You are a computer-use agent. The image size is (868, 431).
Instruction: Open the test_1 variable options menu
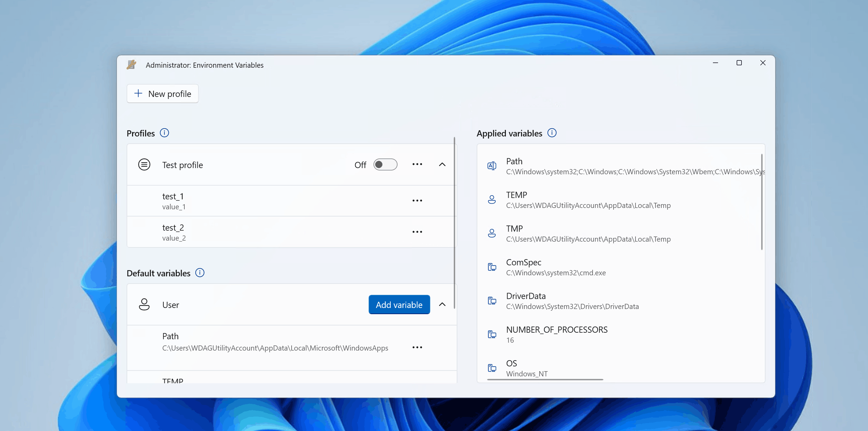click(x=417, y=200)
